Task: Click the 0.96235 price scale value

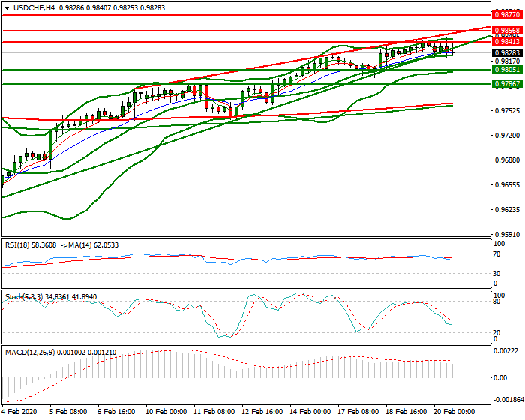Action: pos(507,210)
